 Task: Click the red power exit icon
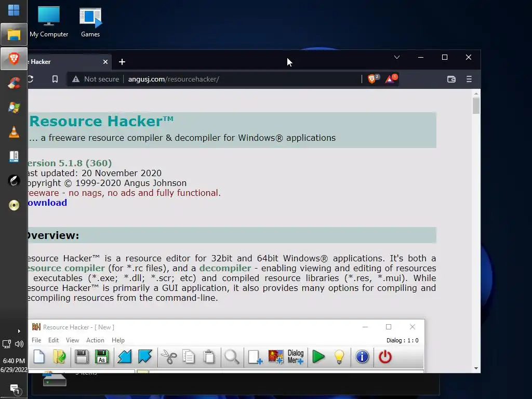(x=385, y=357)
